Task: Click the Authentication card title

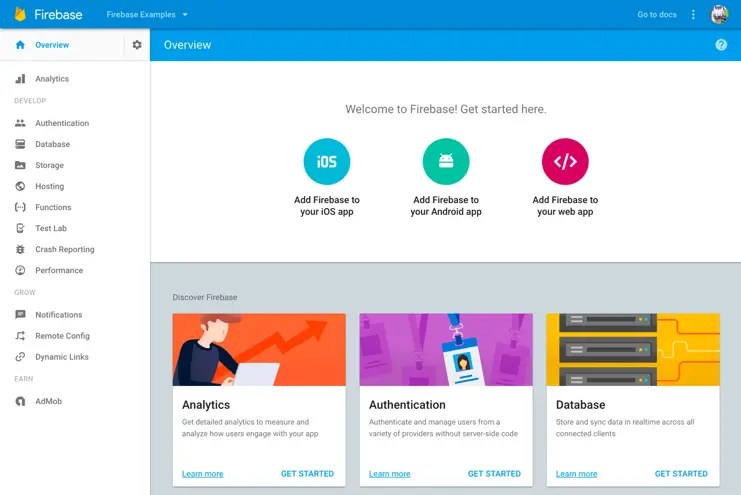Action: tap(407, 405)
